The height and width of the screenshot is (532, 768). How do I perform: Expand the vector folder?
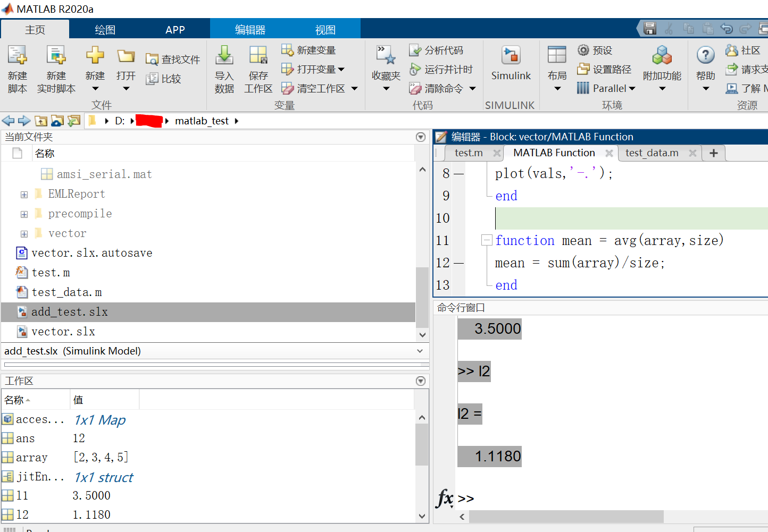[24, 234]
